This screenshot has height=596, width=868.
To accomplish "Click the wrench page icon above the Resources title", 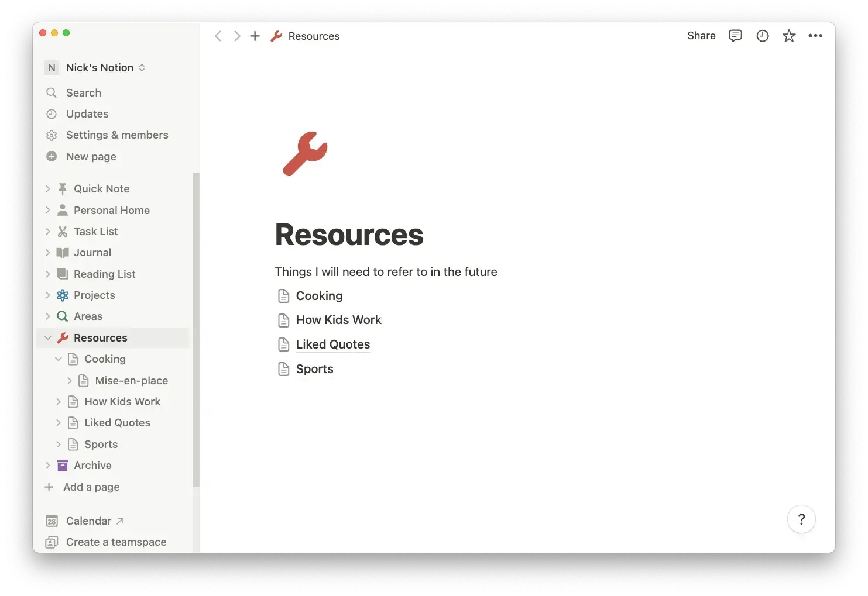I will click(x=305, y=153).
